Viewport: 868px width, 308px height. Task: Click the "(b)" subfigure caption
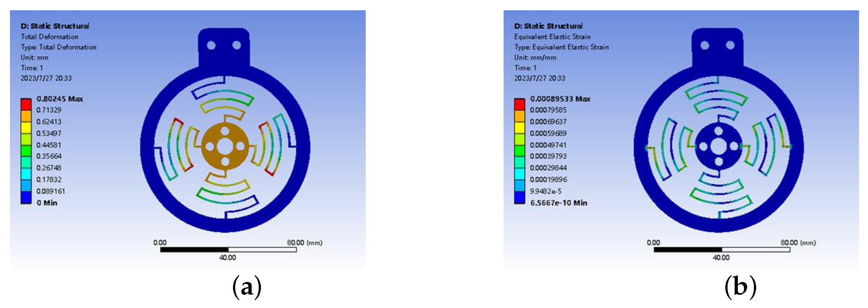pyautogui.click(x=741, y=288)
